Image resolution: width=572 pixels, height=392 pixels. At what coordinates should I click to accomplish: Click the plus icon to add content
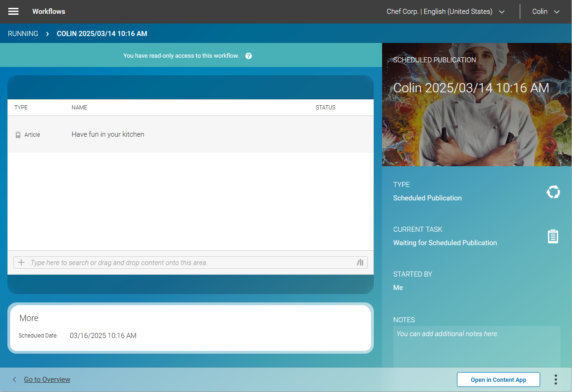click(21, 262)
